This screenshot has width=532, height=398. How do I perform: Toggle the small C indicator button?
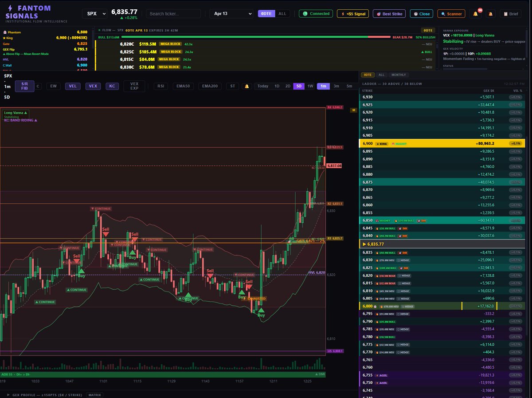tap(38, 86)
